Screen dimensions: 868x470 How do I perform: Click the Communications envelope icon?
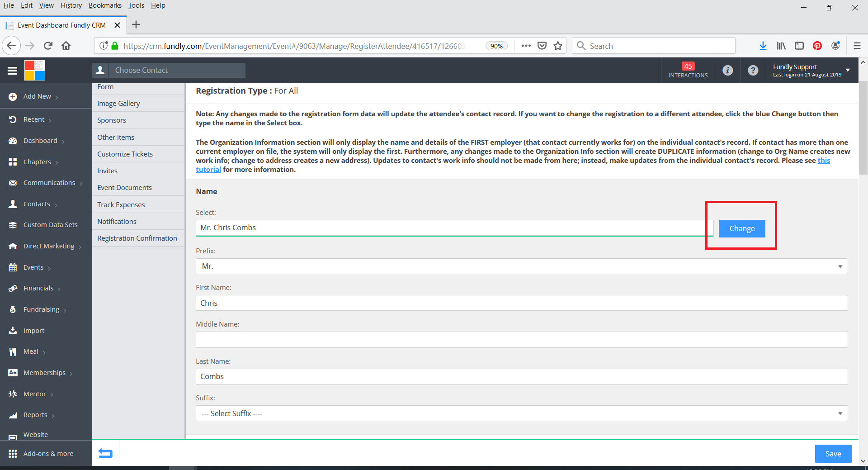13,183
